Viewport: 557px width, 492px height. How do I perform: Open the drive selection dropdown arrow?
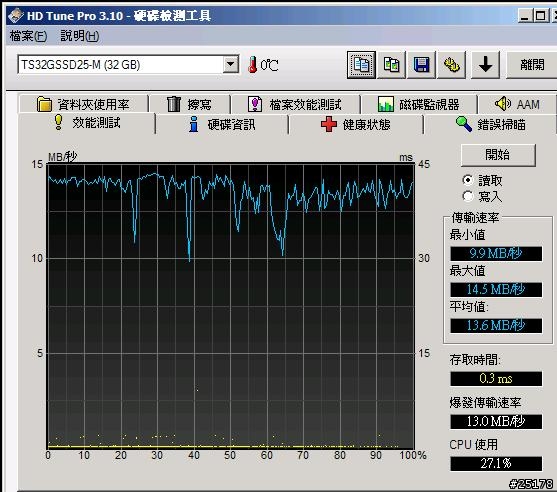click(x=231, y=64)
